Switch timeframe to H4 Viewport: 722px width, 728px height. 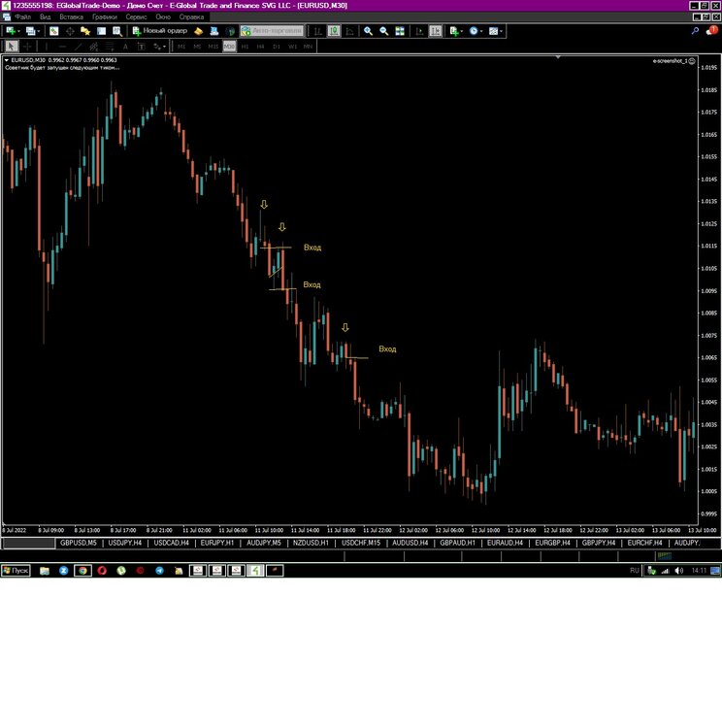pyautogui.click(x=260, y=47)
